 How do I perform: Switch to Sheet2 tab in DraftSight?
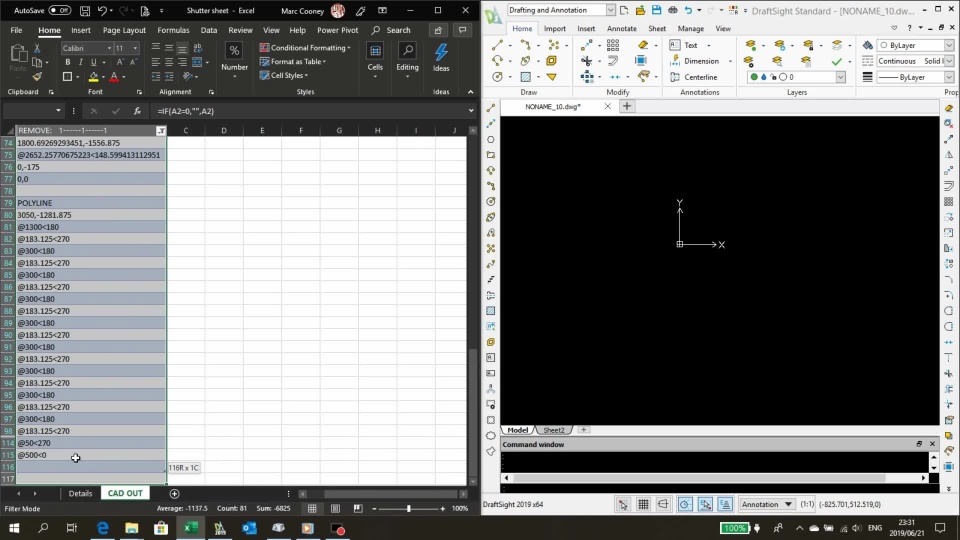[x=554, y=430]
